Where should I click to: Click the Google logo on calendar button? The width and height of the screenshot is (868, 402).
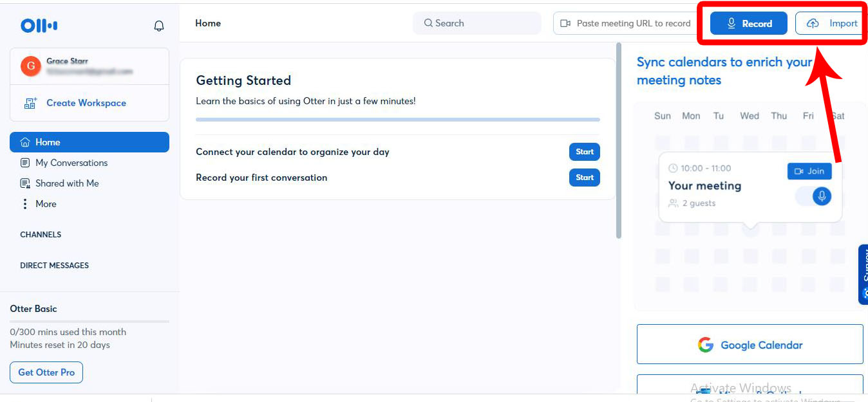706,345
